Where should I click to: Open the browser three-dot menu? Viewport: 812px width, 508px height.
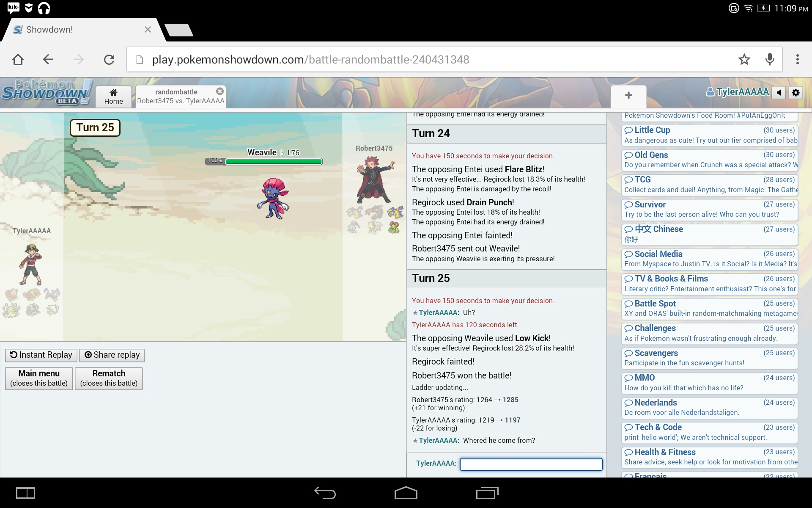pyautogui.click(x=798, y=60)
